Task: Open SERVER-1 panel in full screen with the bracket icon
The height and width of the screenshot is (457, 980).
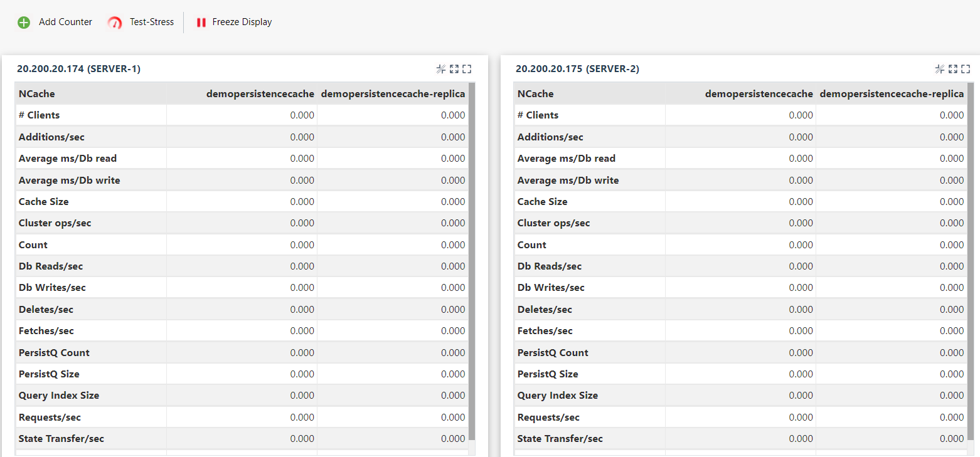Action: 467,69
